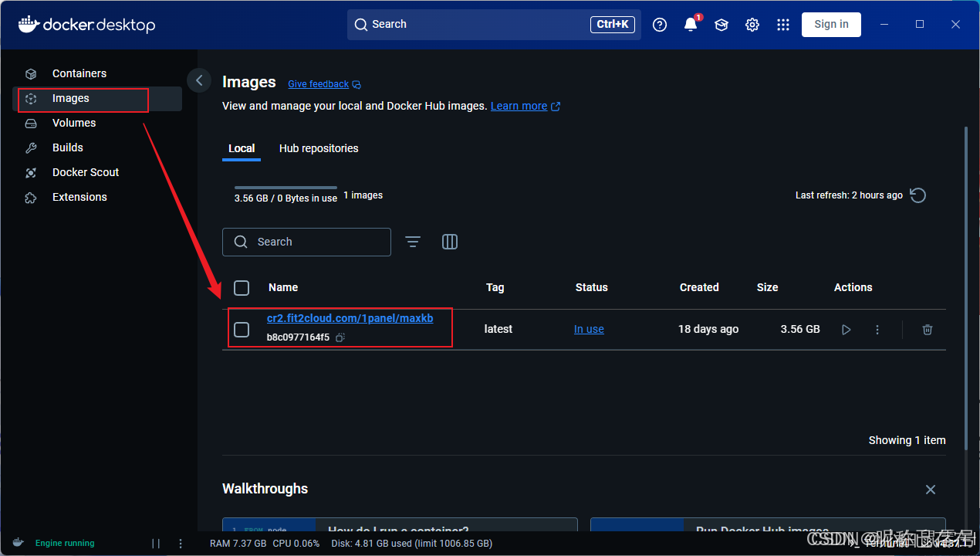Sort by the Name column header
Viewport: 980px width, 556px height.
(x=283, y=287)
